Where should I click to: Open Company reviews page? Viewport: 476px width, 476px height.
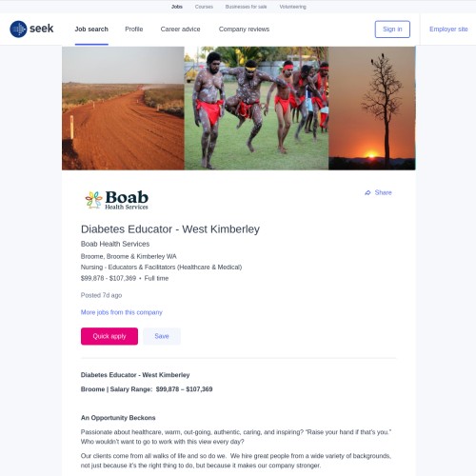tap(244, 30)
